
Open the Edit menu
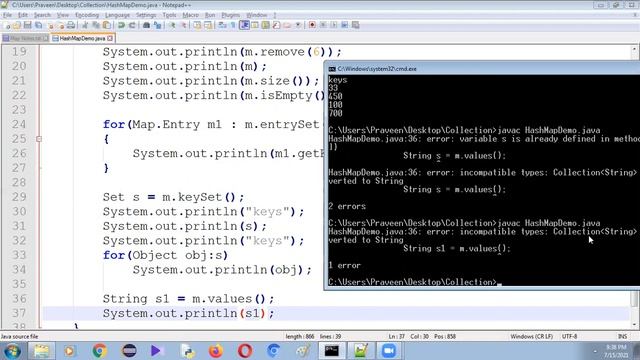click(23, 15)
